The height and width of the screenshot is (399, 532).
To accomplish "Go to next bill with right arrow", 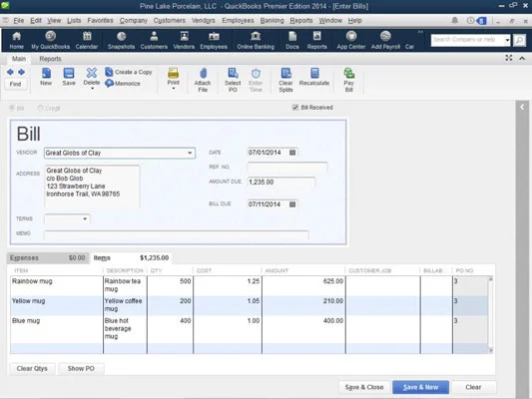I will (x=21, y=72).
